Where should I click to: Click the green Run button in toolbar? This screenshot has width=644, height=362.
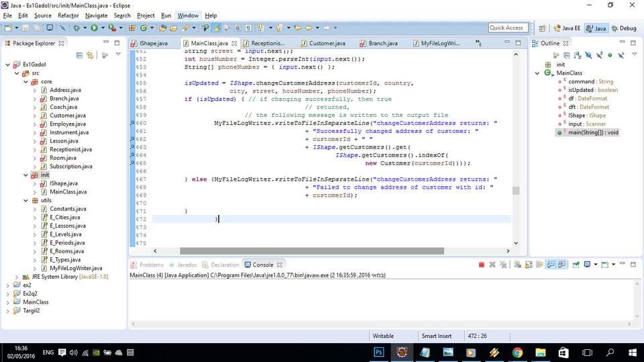[x=95, y=28]
